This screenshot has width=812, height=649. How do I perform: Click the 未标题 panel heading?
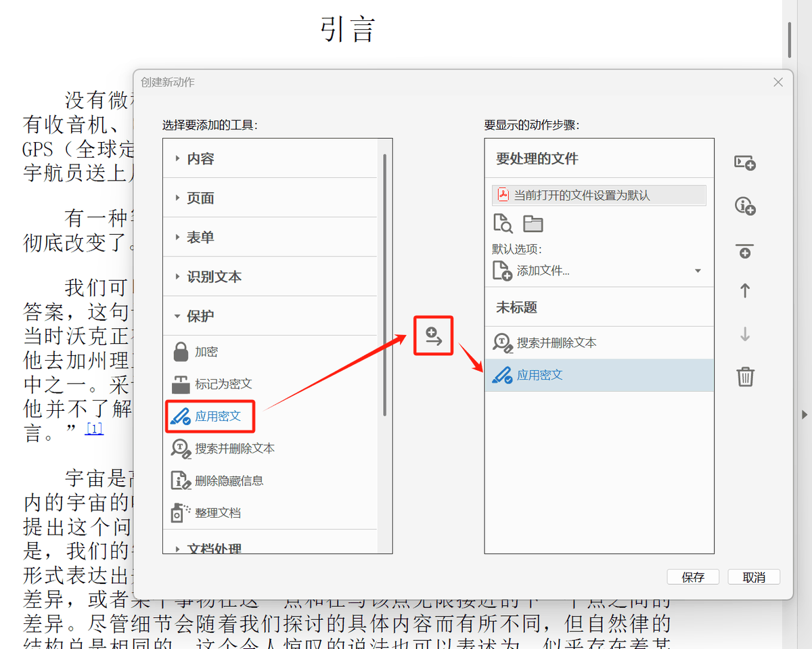[517, 307]
